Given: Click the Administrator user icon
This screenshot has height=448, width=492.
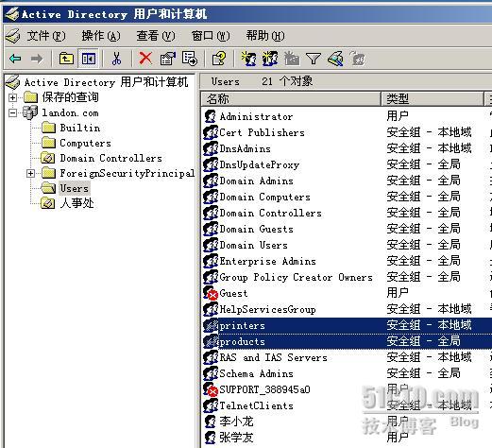Looking at the screenshot, I should click(211, 116).
